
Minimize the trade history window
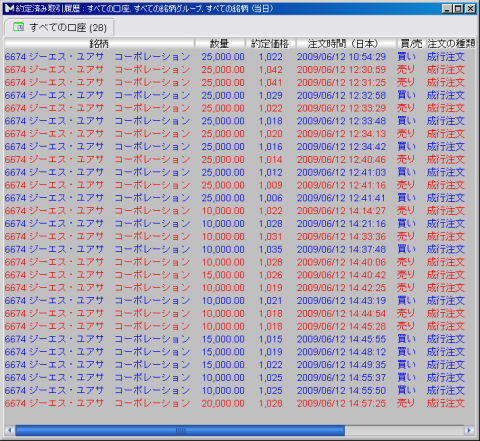pyautogui.click(x=447, y=9)
